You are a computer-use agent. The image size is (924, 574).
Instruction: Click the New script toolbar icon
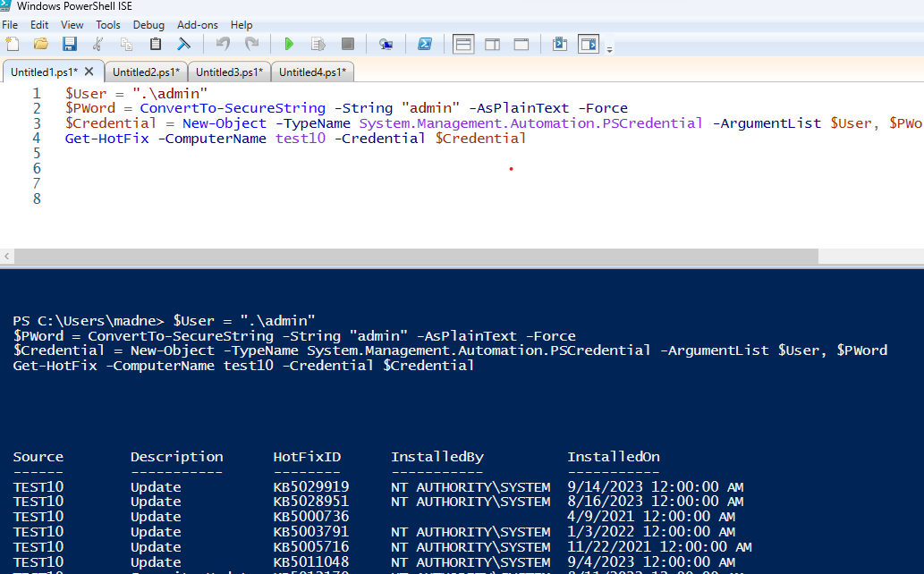click(12, 44)
